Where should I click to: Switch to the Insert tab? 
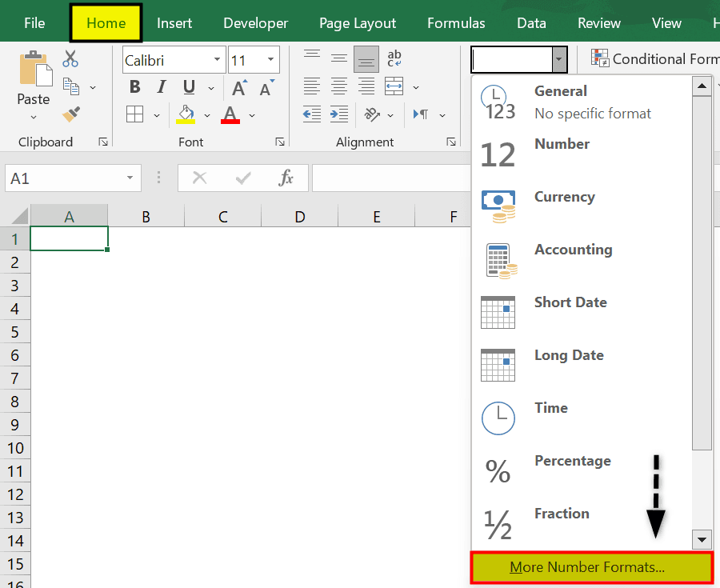[174, 23]
